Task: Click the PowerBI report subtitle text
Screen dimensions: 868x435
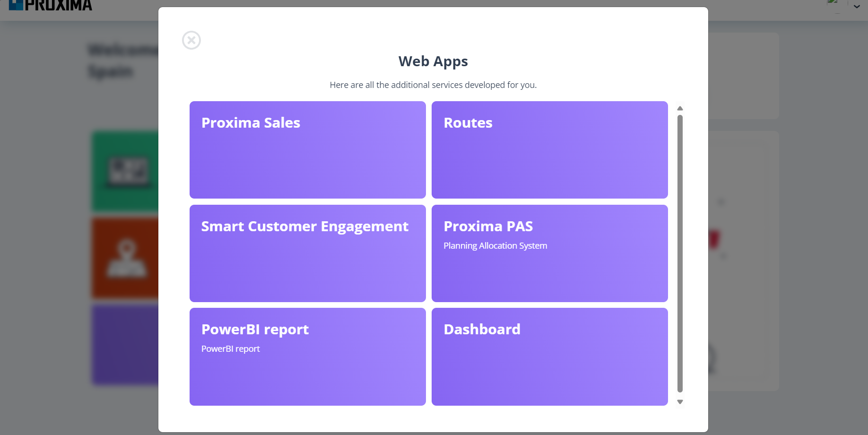Action: tap(230, 348)
